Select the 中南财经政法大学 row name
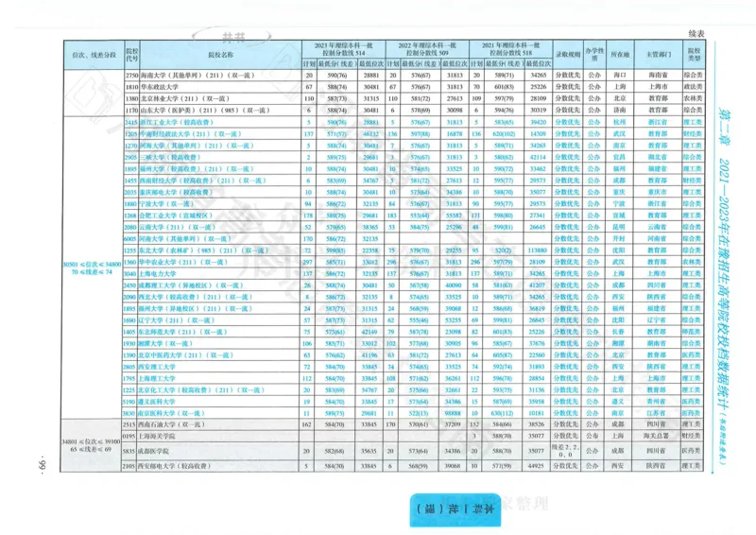Image resolution: width=756 pixels, height=535 pixels. 190,133
